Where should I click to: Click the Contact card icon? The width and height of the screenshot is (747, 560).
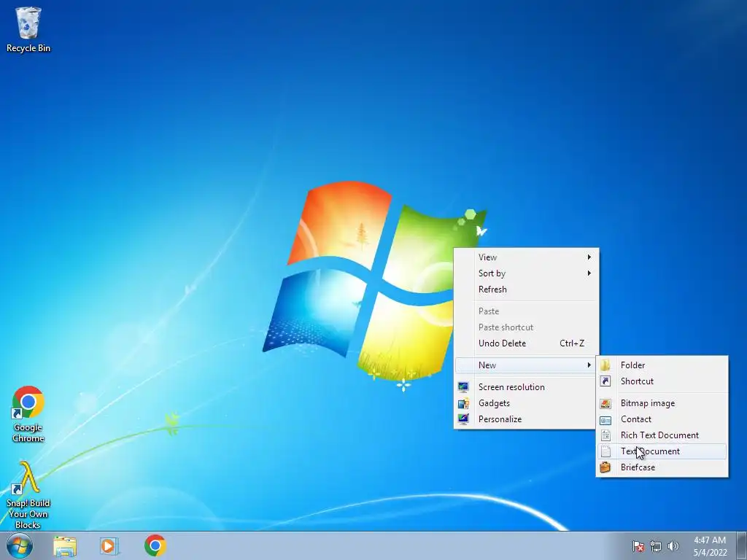[x=605, y=419]
